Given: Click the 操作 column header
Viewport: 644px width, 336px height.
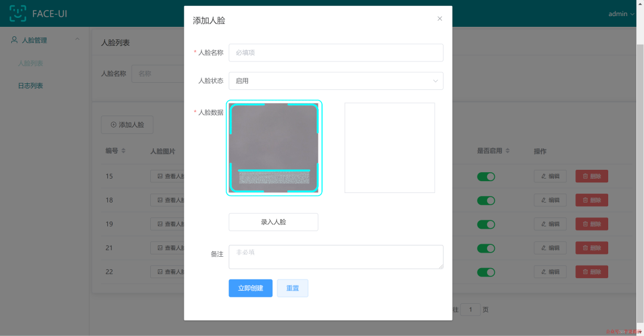Looking at the screenshot, I should coord(540,151).
